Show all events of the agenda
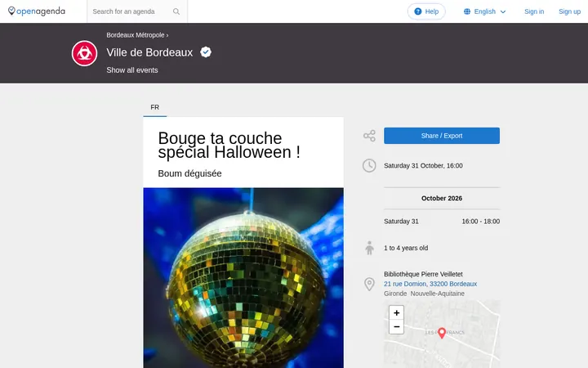This screenshot has height=368, width=588. (x=132, y=70)
